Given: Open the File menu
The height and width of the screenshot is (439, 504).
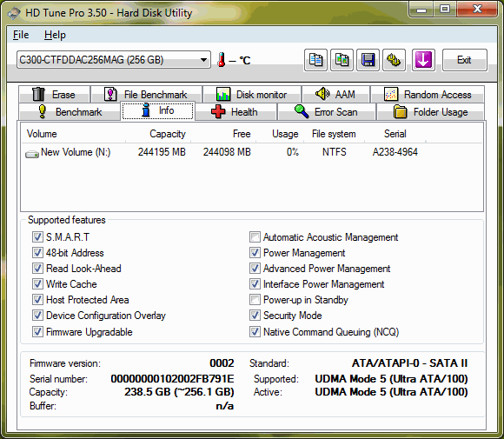Looking at the screenshot, I should [x=21, y=35].
